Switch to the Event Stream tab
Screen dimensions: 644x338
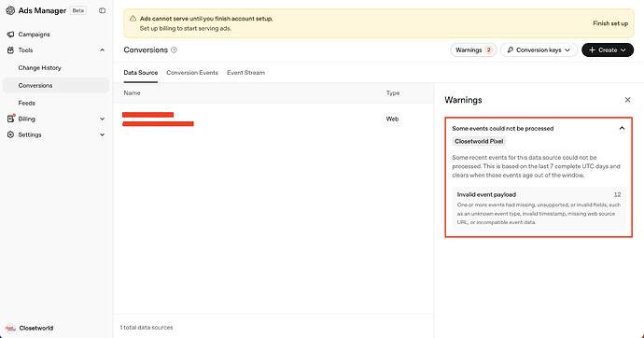click(246, 73)
